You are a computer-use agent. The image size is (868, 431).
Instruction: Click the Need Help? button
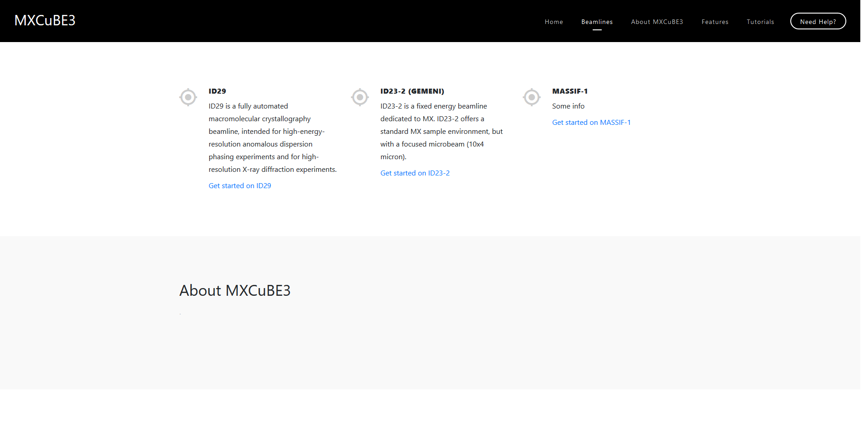tap(818, 21)
